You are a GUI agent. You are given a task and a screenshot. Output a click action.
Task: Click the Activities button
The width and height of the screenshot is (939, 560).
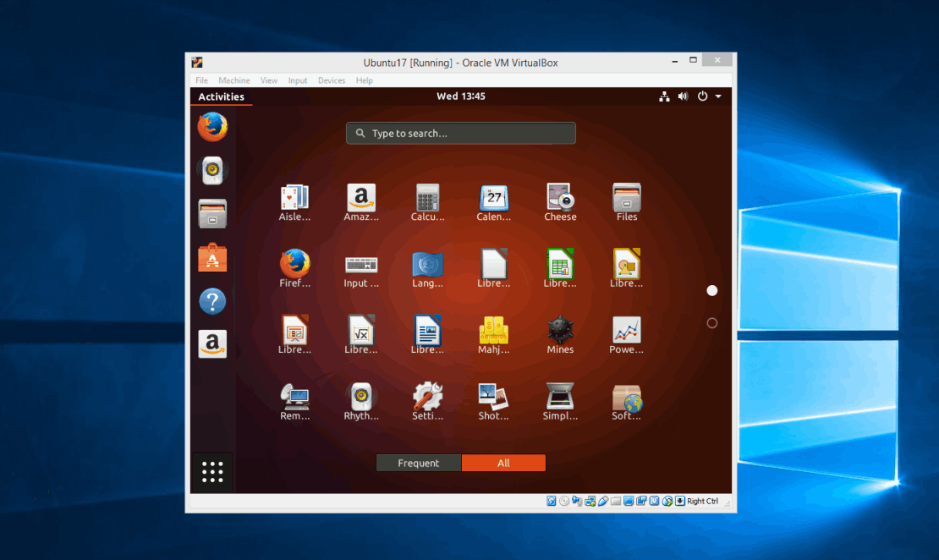pyautogui.click(x=221, y=96)
